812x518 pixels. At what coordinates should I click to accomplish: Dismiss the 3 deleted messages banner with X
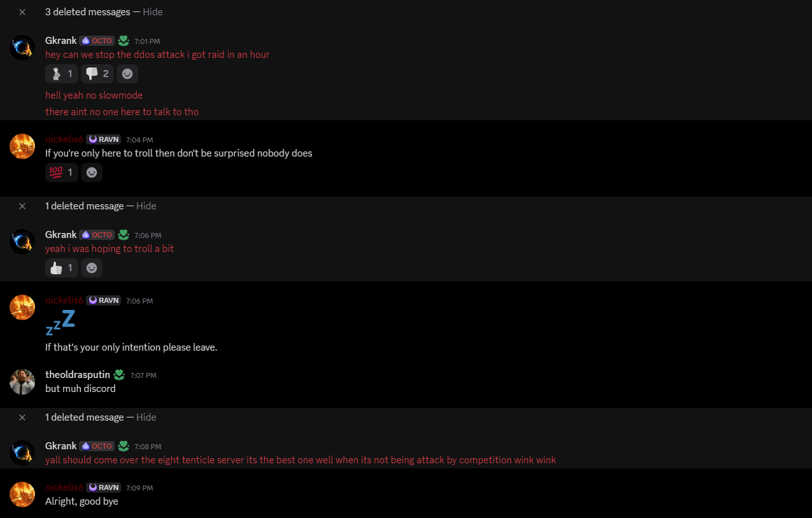(22, 12)
